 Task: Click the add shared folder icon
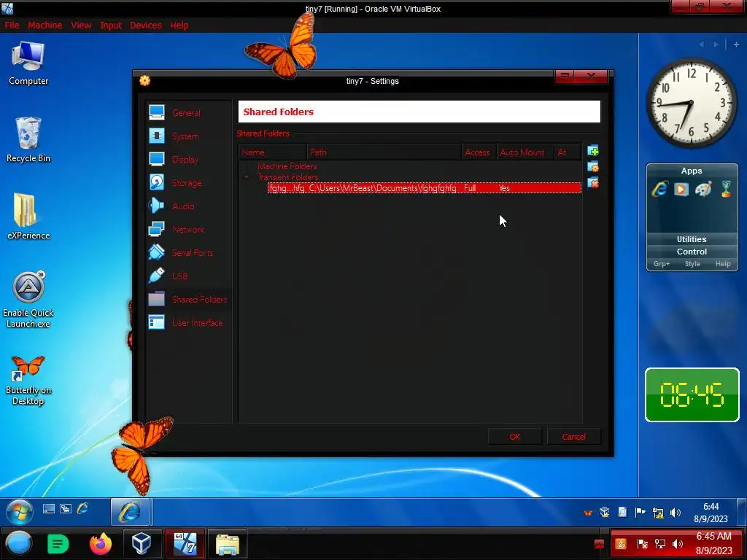(593, 151)
